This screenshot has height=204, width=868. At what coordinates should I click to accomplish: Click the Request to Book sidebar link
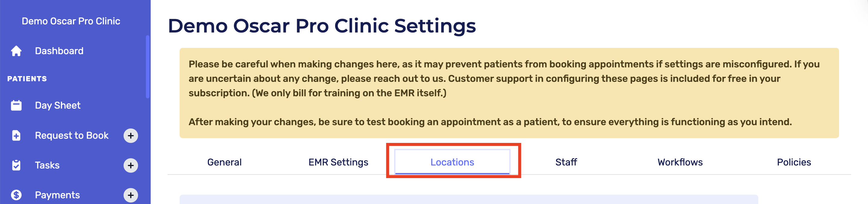pyautogui.click(x=72, y=135)
